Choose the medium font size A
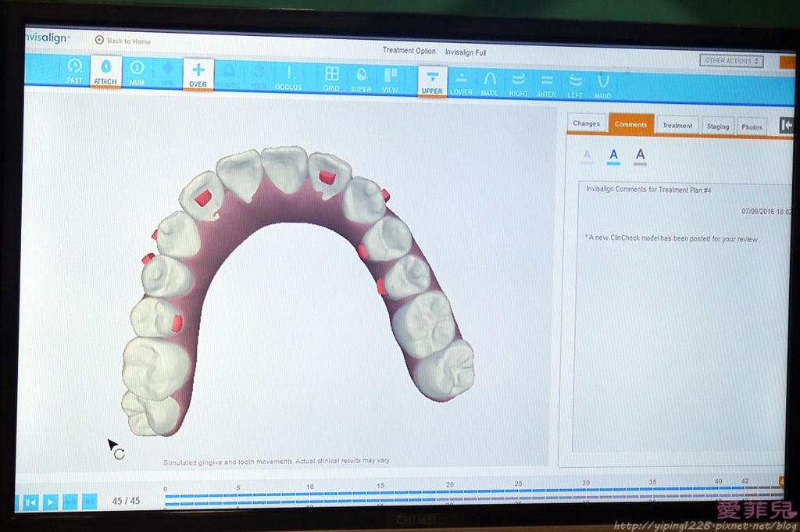 pos(613,155)
